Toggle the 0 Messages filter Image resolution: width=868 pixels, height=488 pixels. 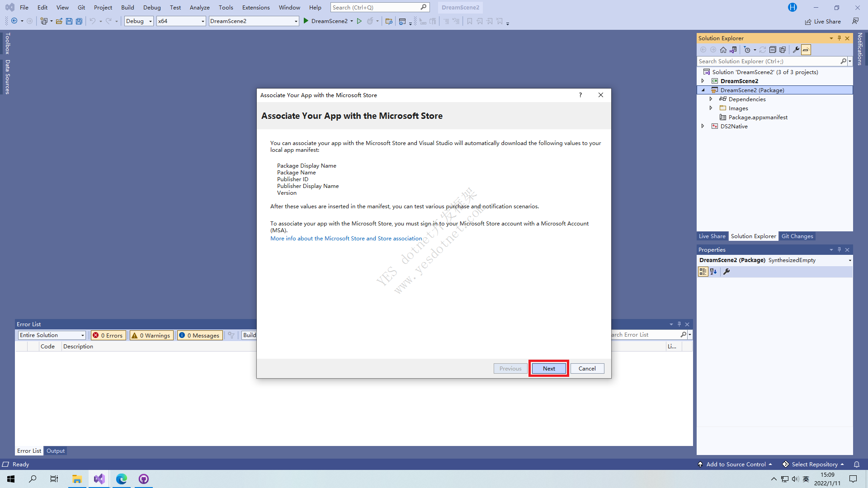(199, 335)
